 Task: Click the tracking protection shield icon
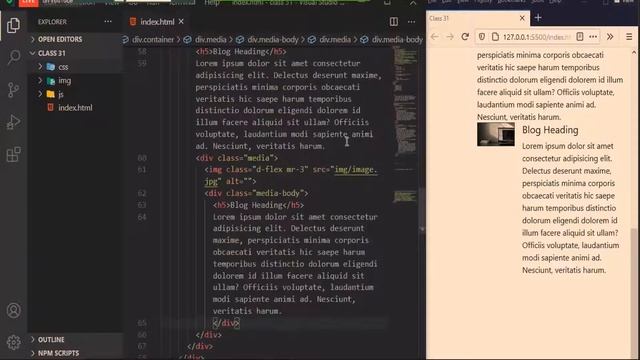pyautogui.click(x=482, y=37)
